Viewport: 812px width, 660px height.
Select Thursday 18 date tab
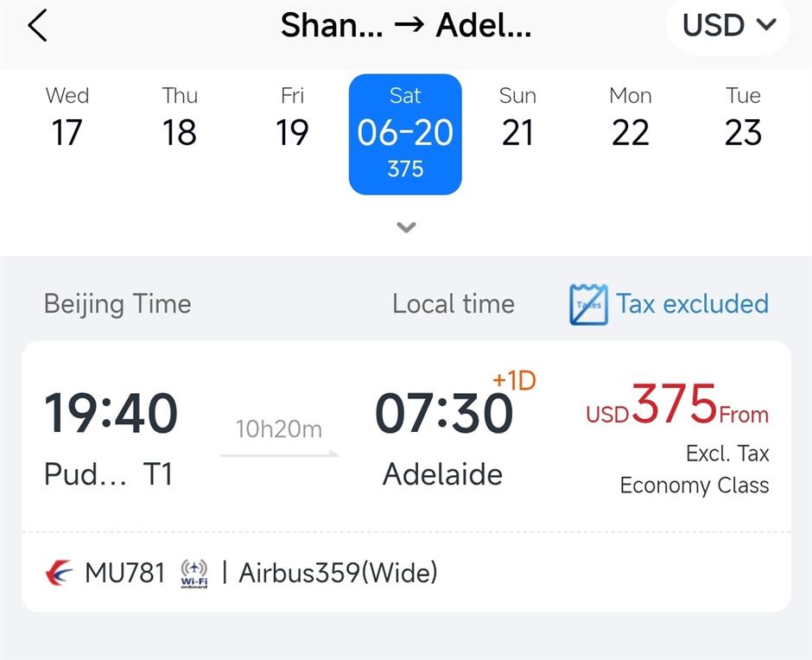tap(180, 118)
